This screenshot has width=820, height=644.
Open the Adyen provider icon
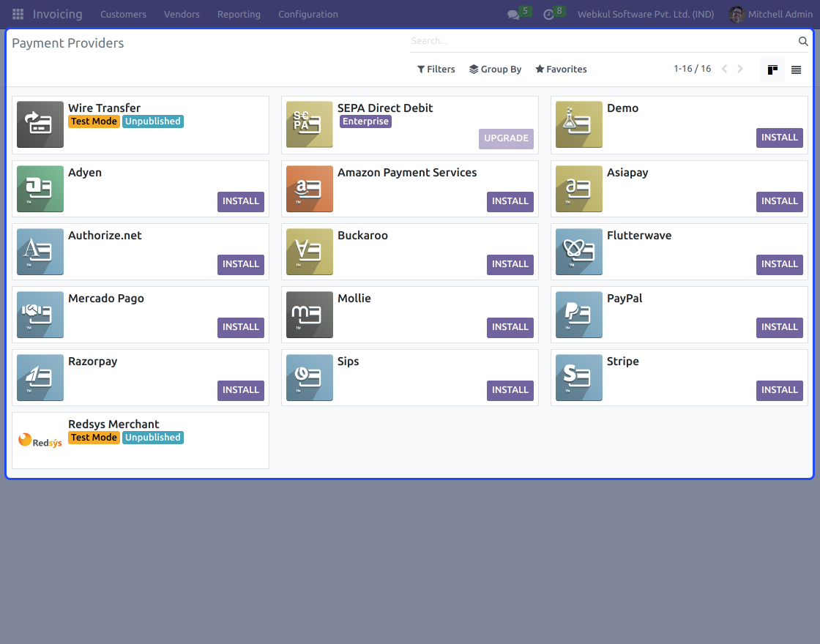(40, 189)
